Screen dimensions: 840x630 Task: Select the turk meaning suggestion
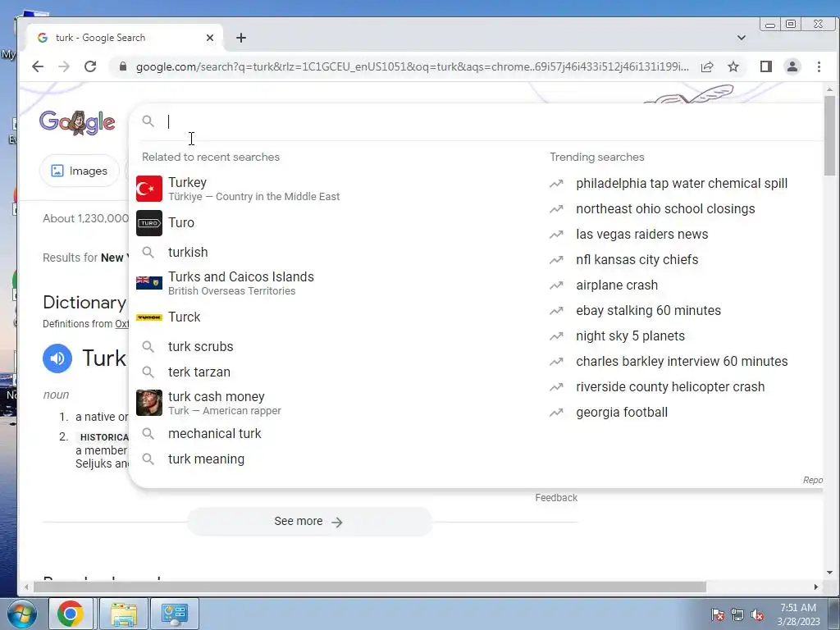(206, 459)
